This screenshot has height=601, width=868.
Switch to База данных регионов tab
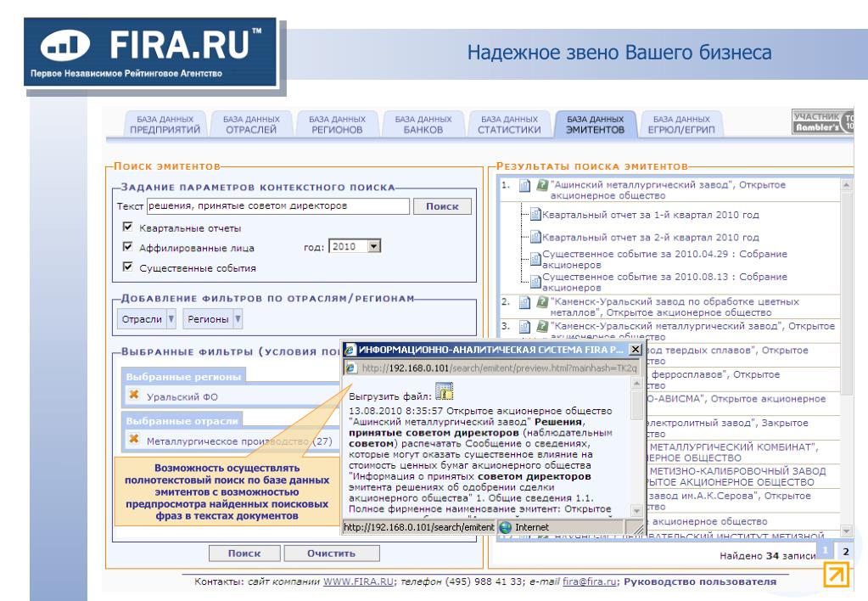coord(337,124)
